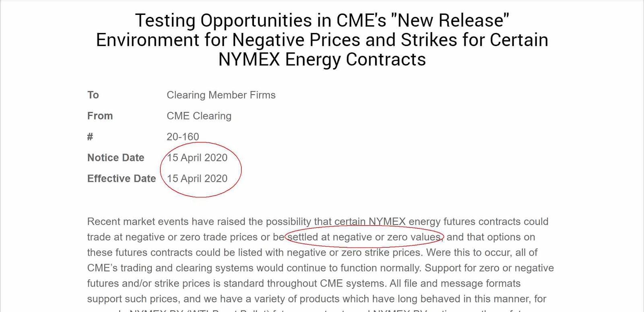Select notice number "20-160"
The height and width of the screenshot is (312, 644).
183,137
